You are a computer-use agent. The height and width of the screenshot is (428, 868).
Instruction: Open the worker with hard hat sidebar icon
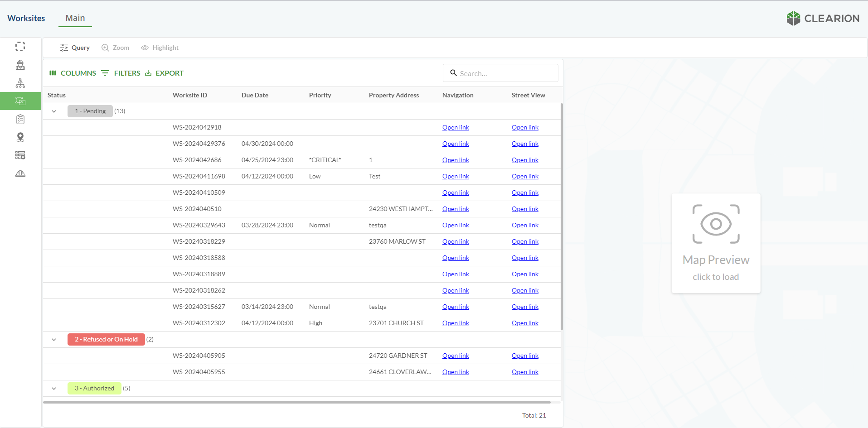pos(20,65)
